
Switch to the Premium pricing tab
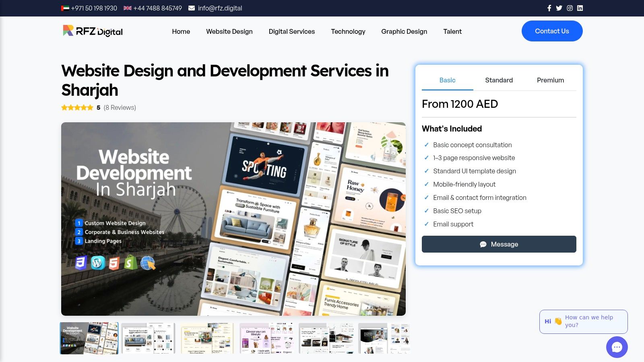point(550,80)
